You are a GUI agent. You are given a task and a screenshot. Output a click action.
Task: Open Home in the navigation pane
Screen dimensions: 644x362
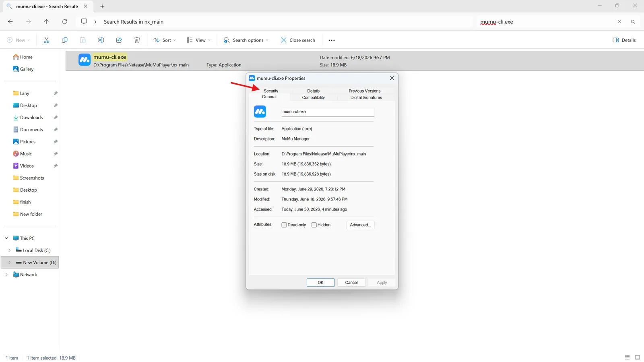[x=23, y=57]
